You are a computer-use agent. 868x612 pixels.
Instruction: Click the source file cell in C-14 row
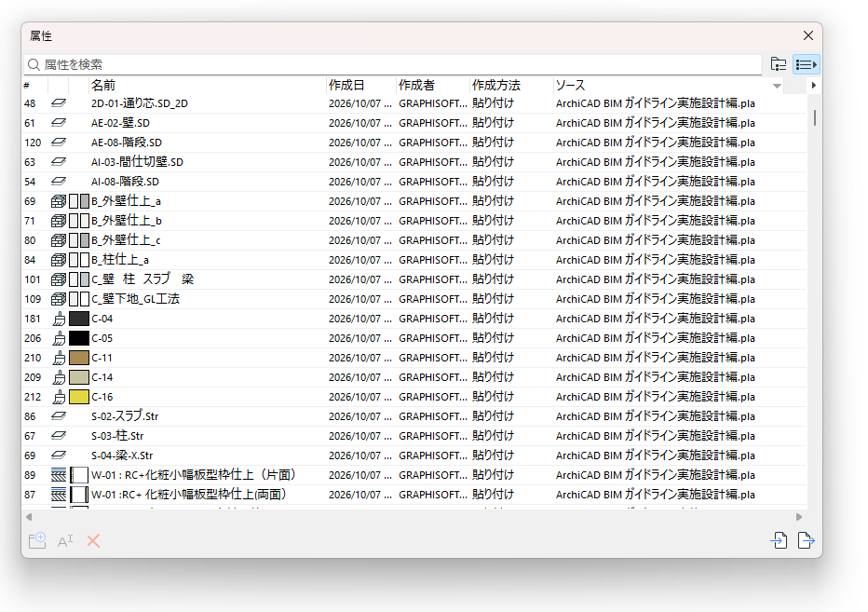656,377
